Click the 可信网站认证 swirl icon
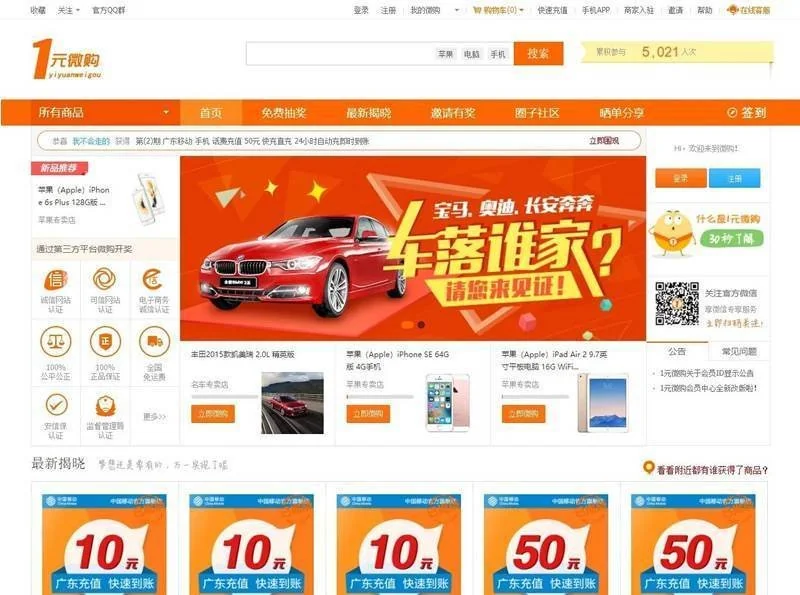 coord(105,280)
